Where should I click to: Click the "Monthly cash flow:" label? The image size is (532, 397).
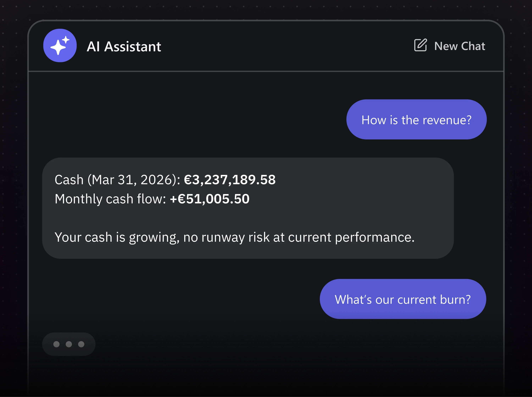(x=110, y=199)
